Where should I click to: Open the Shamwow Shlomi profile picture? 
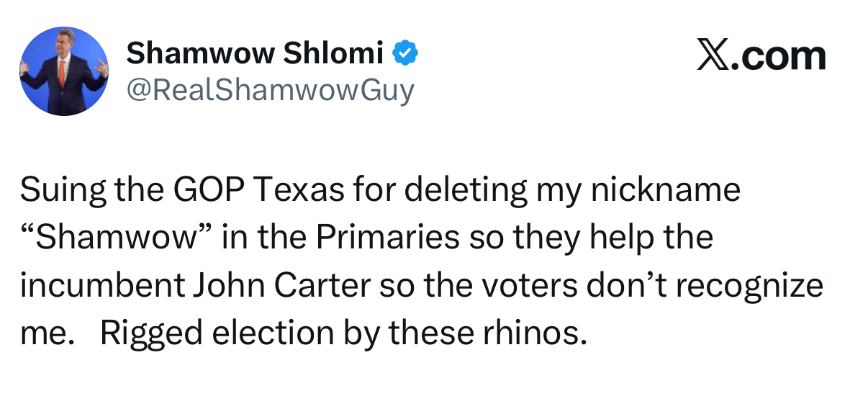tap(64, 71)
